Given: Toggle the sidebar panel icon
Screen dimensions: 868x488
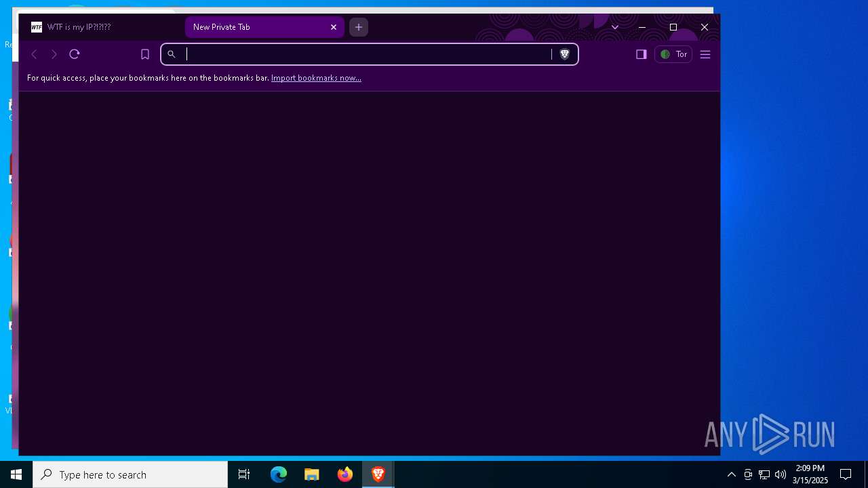Looking at the screenshot, I should [x=642, y=54].
